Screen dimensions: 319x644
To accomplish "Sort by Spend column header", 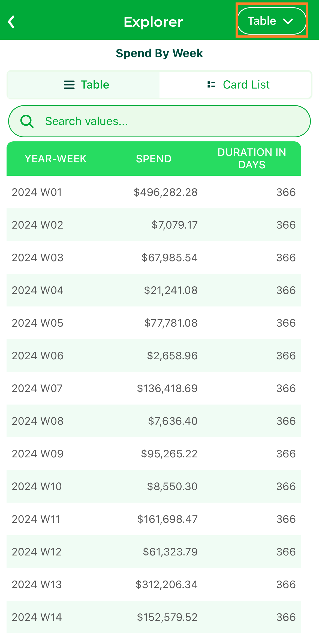I will (x=154, y=159).
